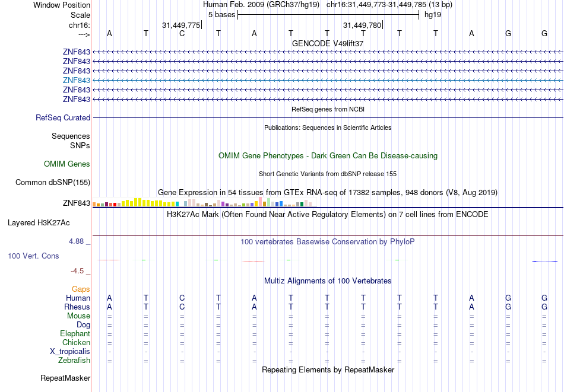Click the -4.5 PhyloP lower scale value

(77, 271)
